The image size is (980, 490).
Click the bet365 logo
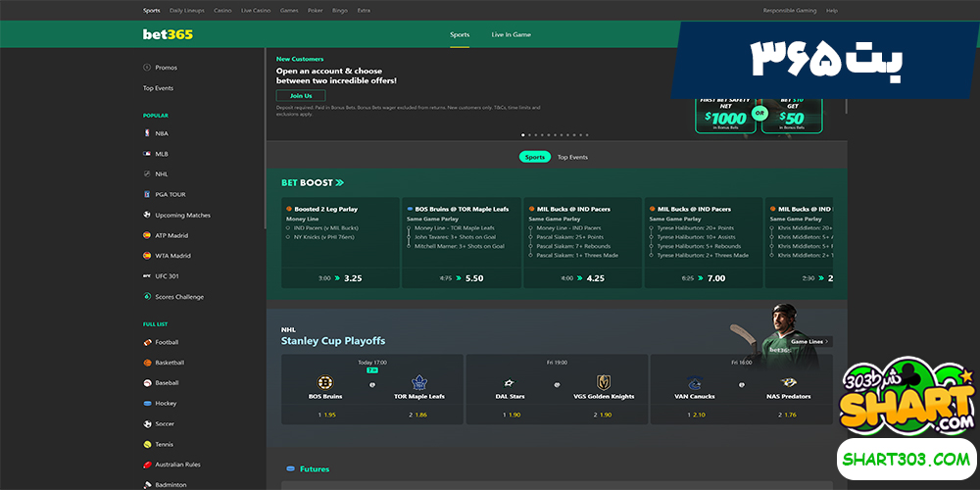[168, 34]
